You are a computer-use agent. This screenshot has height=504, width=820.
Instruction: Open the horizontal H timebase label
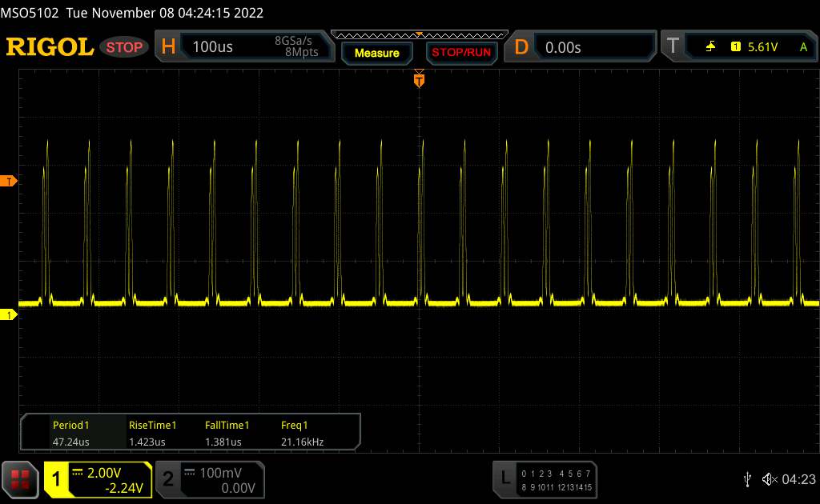coord(168,47)
